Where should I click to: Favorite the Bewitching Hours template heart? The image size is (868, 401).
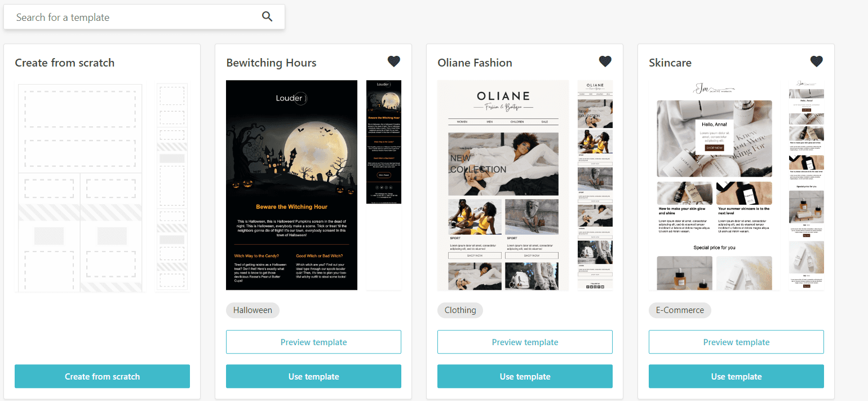(x=394, y=61)
